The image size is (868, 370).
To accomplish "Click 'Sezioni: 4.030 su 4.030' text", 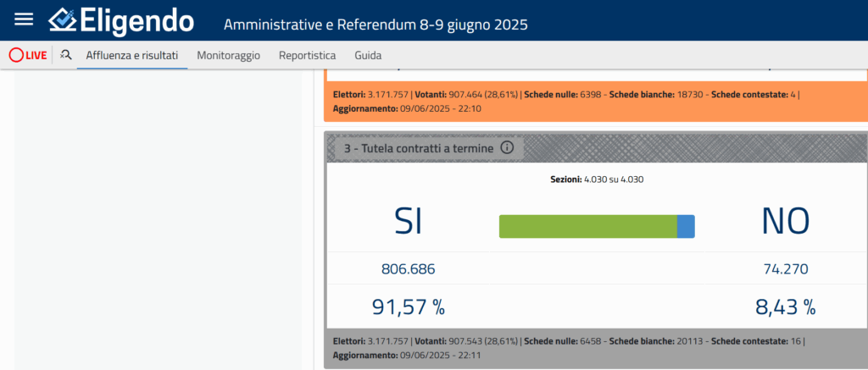I will coord(597,179).
